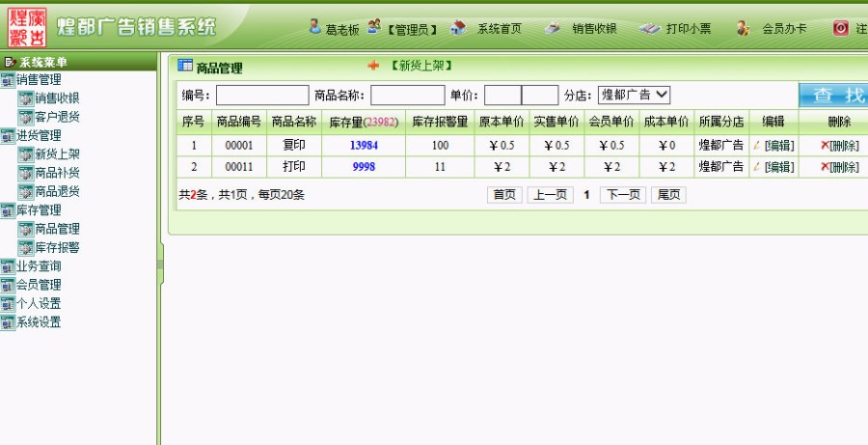Collapse the 销售管理 tree section

[x=39, y=79]
